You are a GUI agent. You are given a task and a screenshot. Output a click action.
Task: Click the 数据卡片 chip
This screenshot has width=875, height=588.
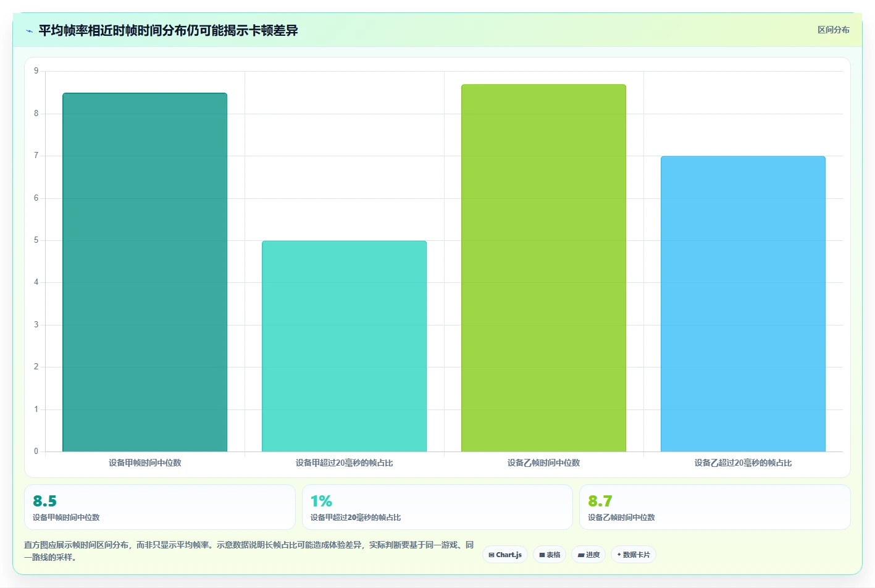pyautogui.click(x=634, y=555)
